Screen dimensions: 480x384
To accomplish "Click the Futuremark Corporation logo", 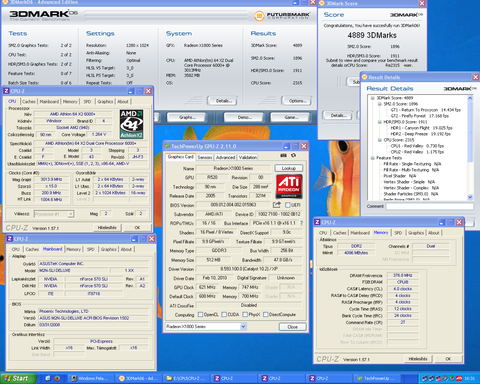I will click(282, 16).
